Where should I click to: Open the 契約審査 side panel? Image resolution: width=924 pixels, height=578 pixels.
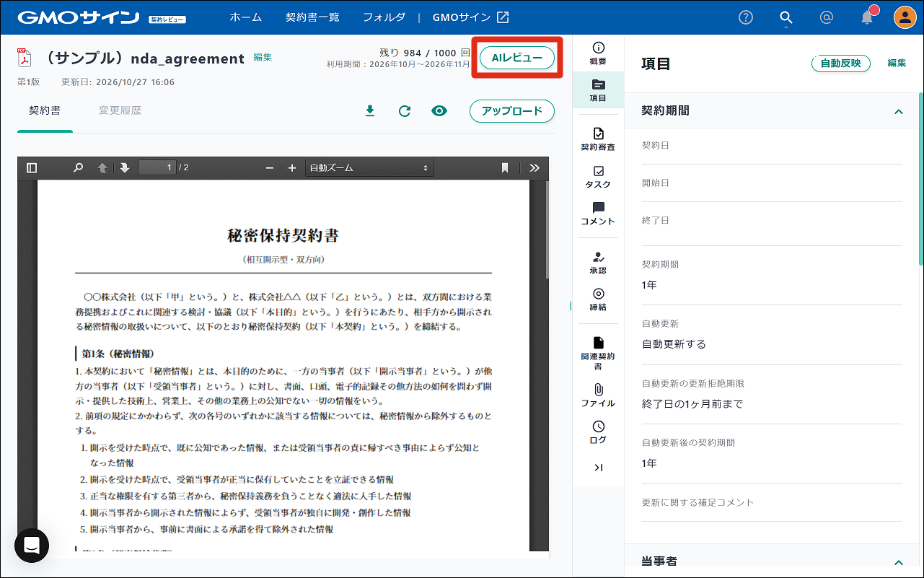pyautogui.click(x=598, y=139)
